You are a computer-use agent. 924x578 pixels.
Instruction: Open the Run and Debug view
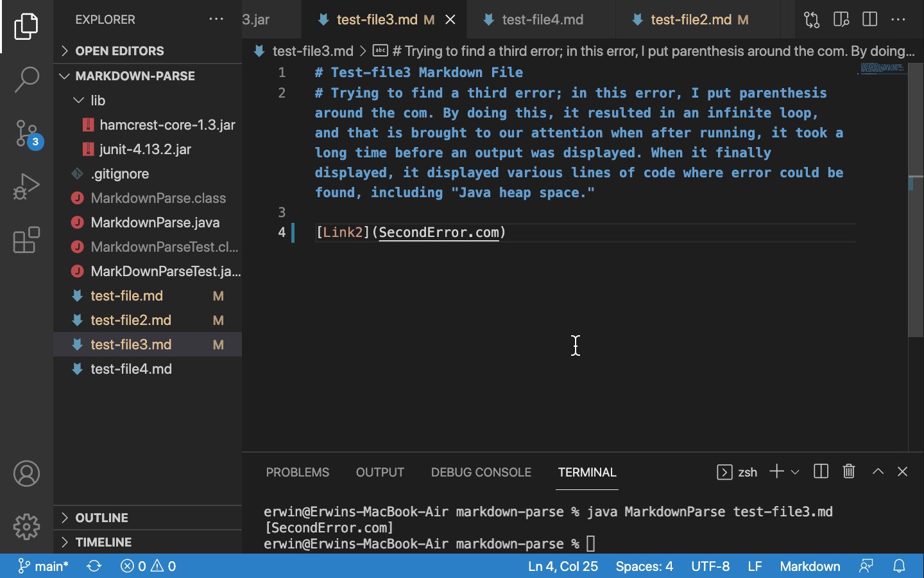[26, 187]
